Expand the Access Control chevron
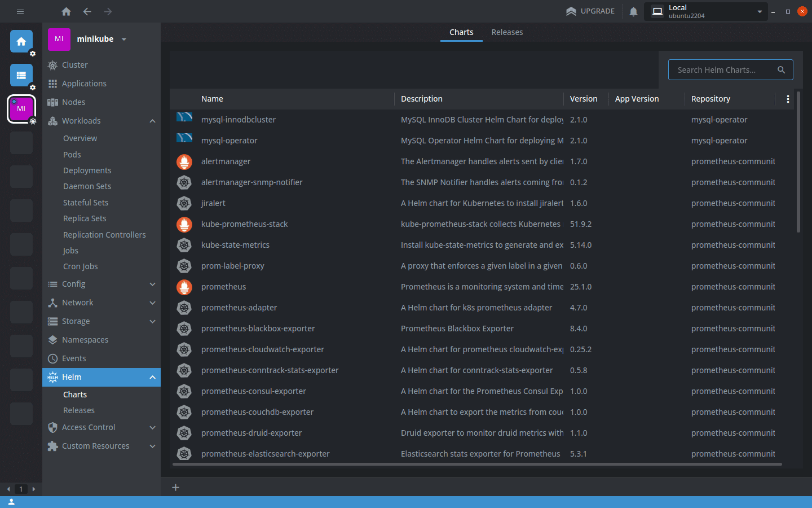This screenshot has height=508, width=812. (x=152, y=427)
